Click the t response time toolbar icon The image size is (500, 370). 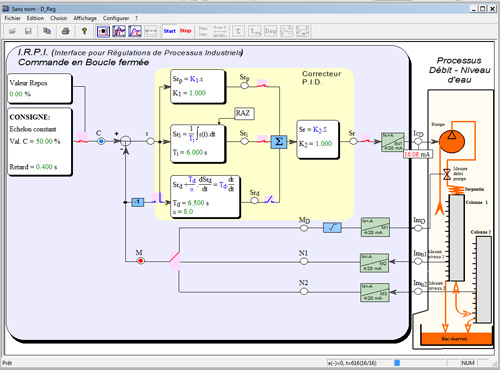click(255, 31)
